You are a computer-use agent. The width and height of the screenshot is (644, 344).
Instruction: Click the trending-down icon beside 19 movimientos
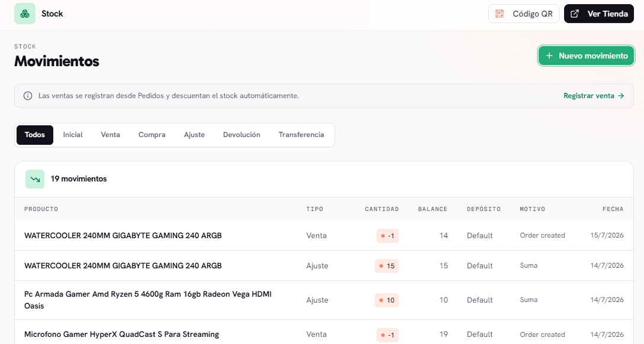35,179
